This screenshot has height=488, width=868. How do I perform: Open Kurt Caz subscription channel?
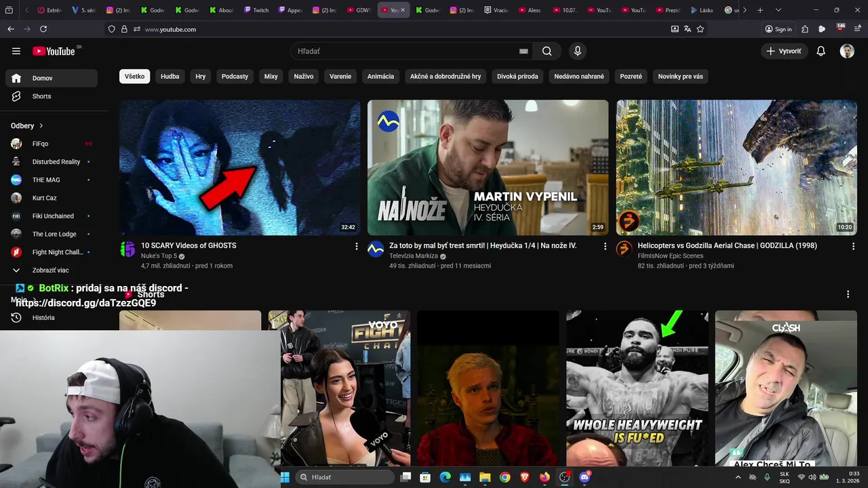coord(52,198)
